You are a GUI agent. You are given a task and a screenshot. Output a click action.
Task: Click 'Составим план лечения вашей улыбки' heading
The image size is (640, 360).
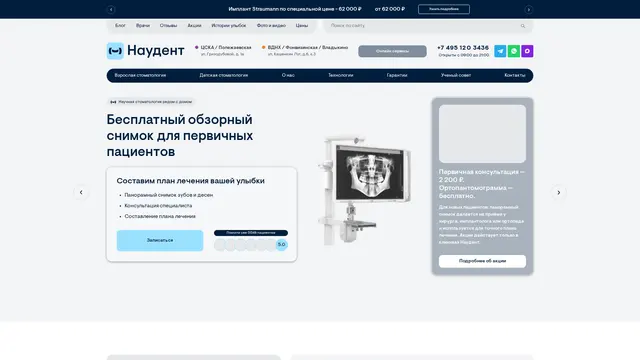(191, 181)
